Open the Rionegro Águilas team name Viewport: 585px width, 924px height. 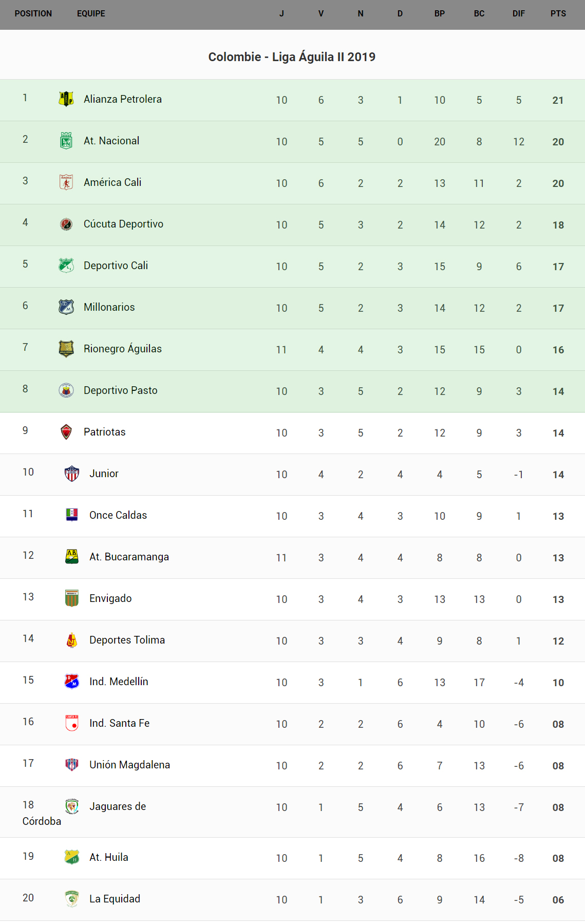(122, 349)
